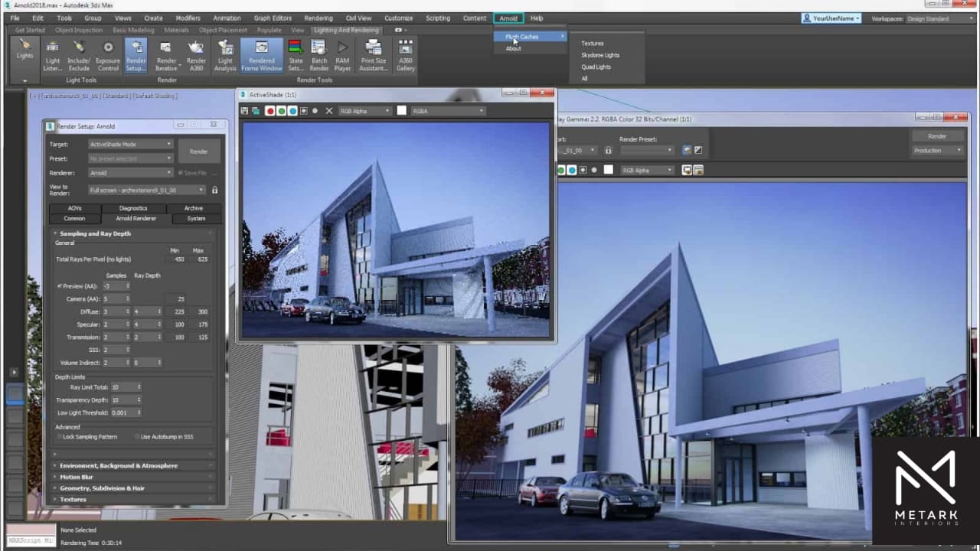The width and height of the screenshot is (980, 551).
Task: Click the white color swatch in ActiveShade
Action: click(401, 111)
